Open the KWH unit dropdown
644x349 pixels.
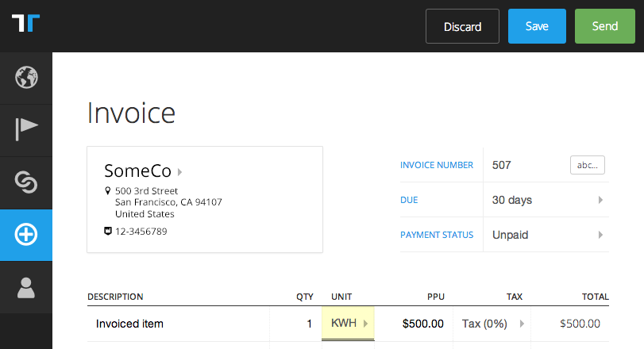point(348,323)
